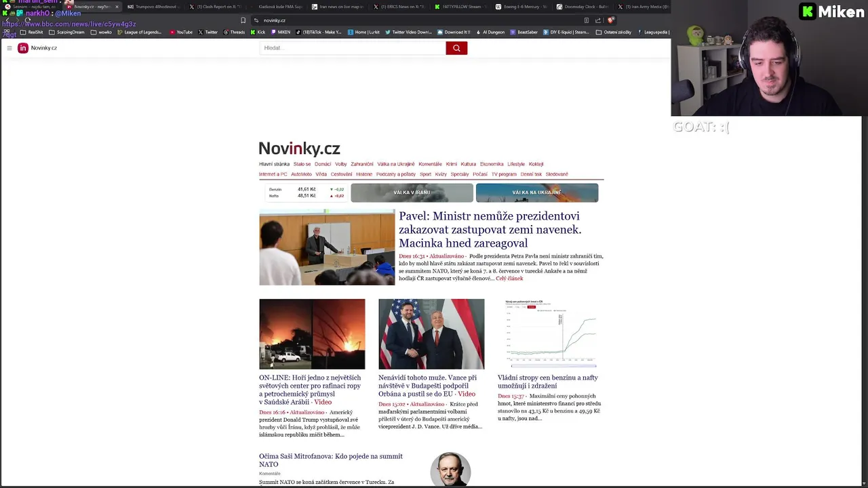Click the VÁLKA V ÍRÁNU banner
The image size is (868, 488).
[412, 192]
